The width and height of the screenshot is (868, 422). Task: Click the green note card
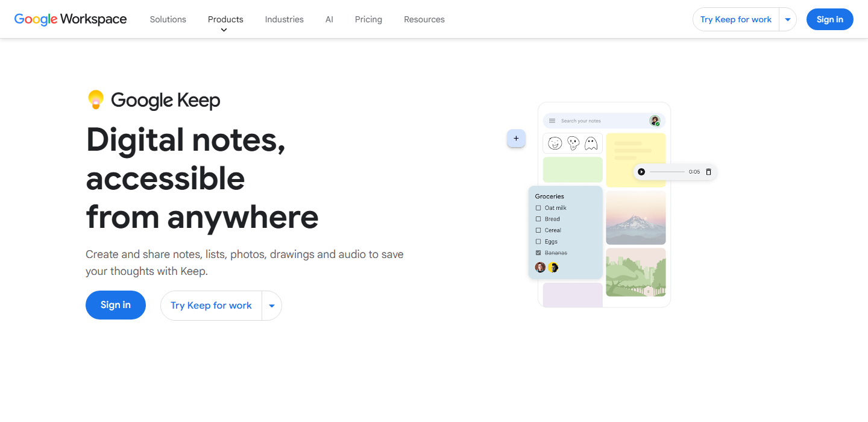tap(573, 169)
